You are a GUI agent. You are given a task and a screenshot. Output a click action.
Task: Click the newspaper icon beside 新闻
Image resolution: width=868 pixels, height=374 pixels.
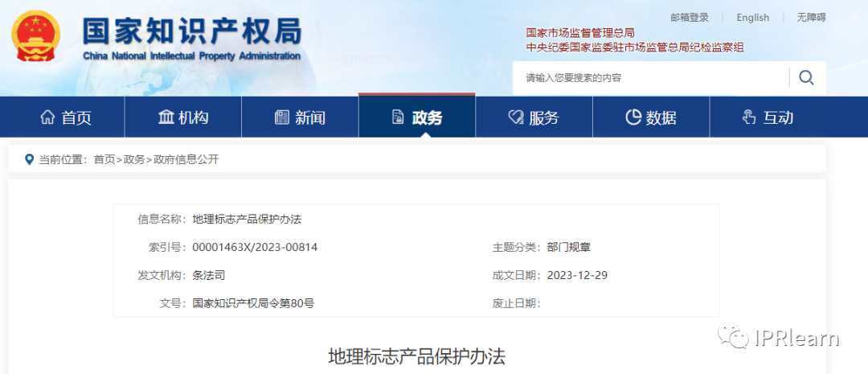282,117
